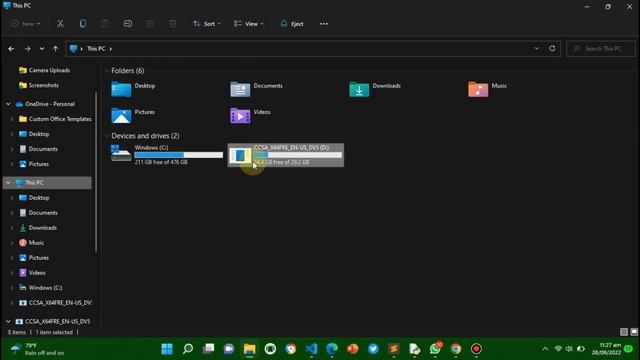Open the Recent locations dropdown arrow

click(x=42, y=49)
